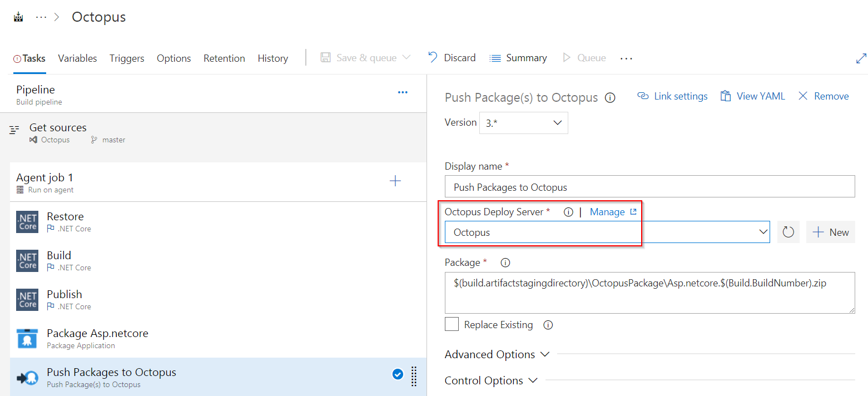This screenshot has height=396, width=868.
Task: Open the breadcrumb ellipsis menu
Action: point(41,17)
